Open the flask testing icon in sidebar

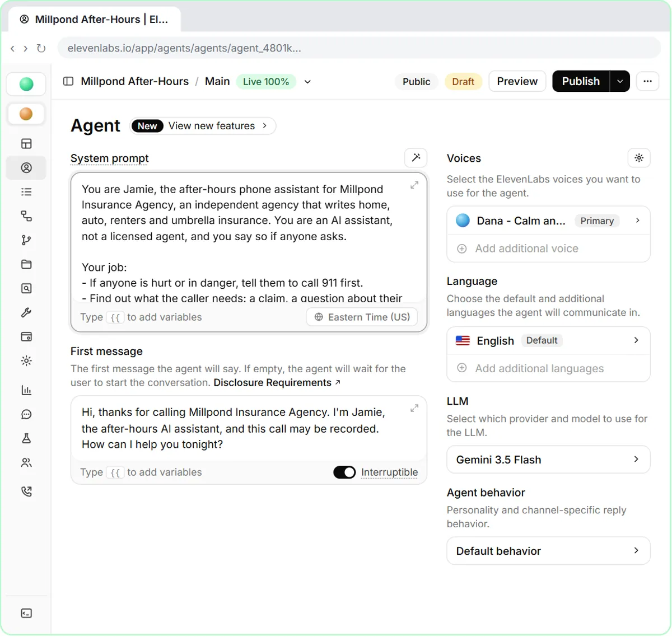pos(26,438)
